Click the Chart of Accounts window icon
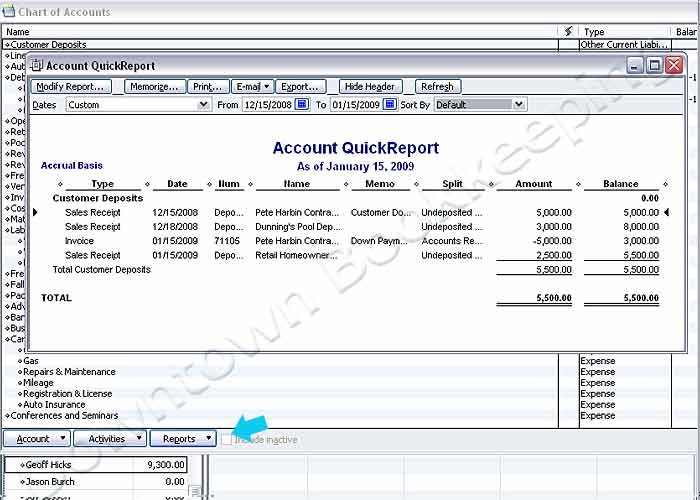 pyautogui.click(x=8, y=10)
